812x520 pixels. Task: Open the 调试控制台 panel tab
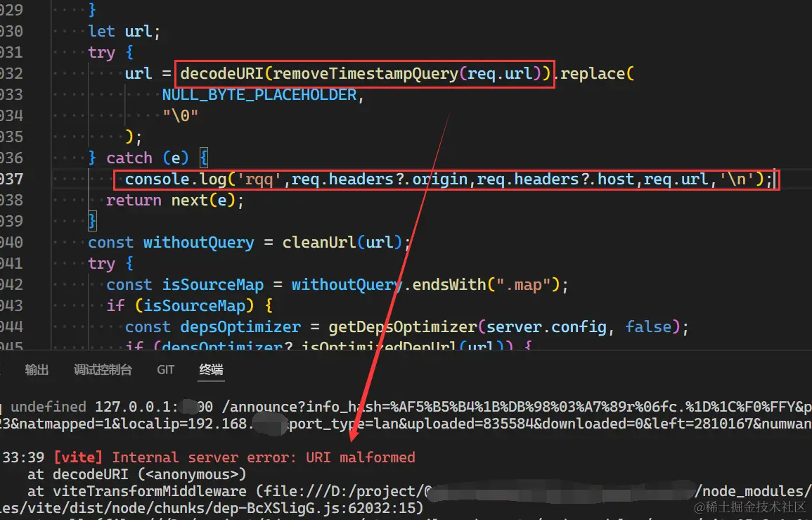tap(103, 369)
